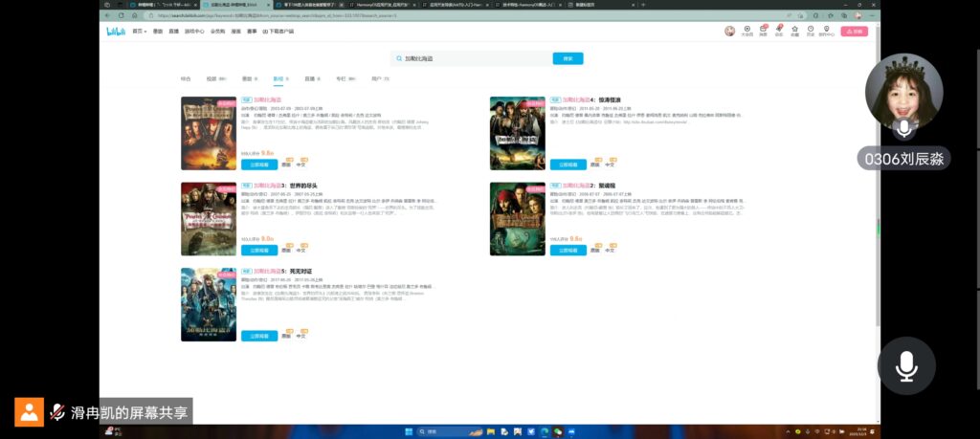Focus the search field containing 加勒比海盗
Viewport: 980px width, 439px height.
coord(471,58)
